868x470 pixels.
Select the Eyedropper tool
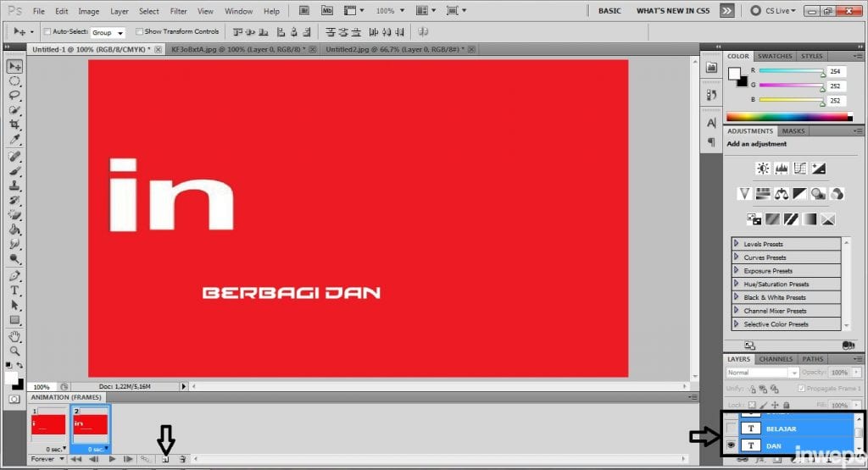coord(14,139)
